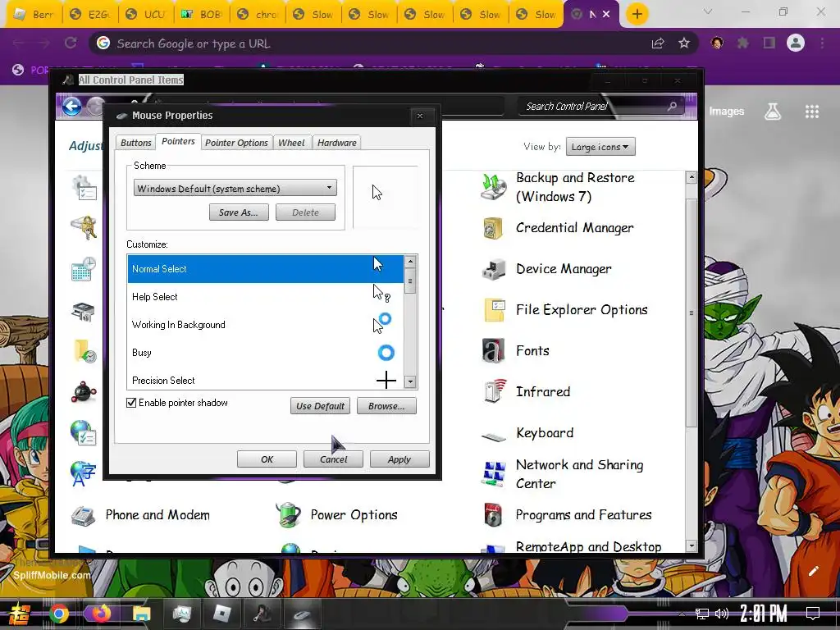This screenshot has height=630, width=840.
Task: Select Help Select in Customize list
Action: point(266,296)
